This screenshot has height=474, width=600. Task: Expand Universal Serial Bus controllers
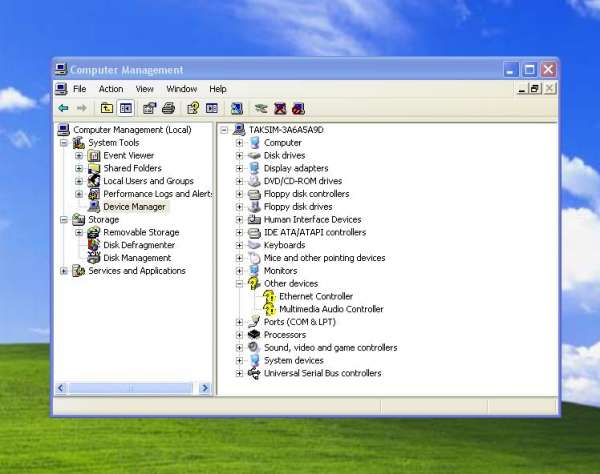(x=239, y=373)
